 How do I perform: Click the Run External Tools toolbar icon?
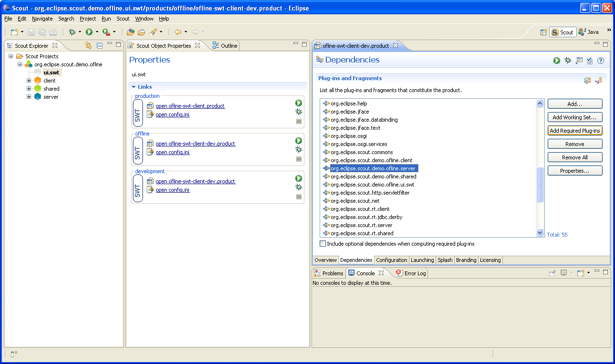[x=106, y=32]
